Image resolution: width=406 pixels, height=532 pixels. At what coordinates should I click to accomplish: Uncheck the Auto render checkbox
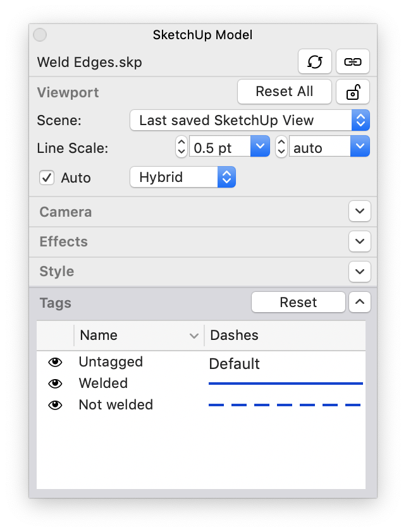pyautogui.click(x=47, y=178)
